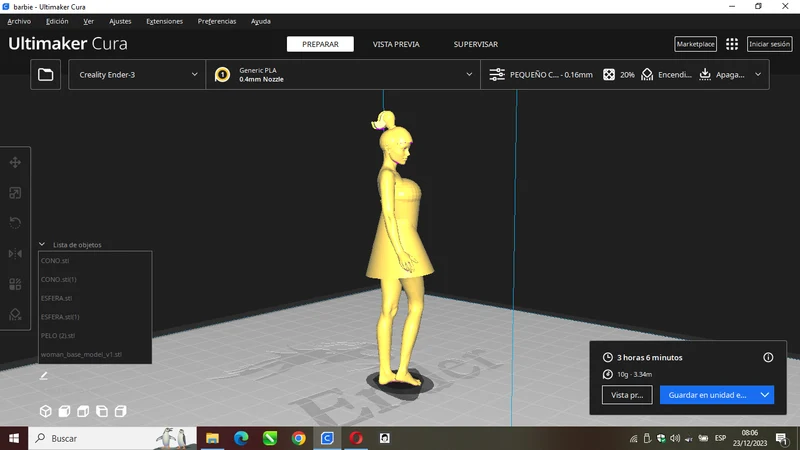
Task: Switch to the SUPERVISAR stage tab
Action: coord(476,44)
